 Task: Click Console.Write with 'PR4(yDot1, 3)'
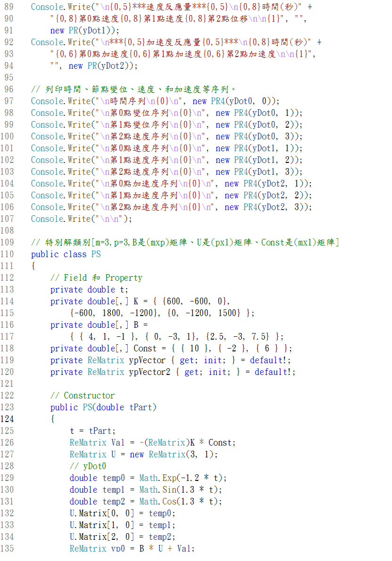tap(167, 172)
